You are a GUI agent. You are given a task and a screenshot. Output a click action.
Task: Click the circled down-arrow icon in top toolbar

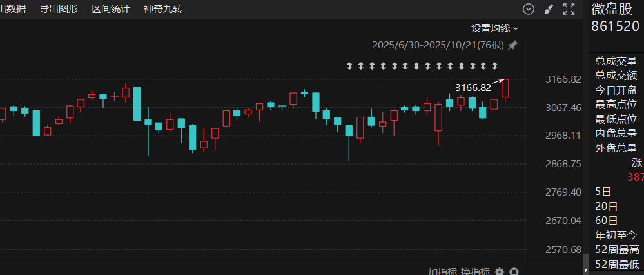pos(528,9)
